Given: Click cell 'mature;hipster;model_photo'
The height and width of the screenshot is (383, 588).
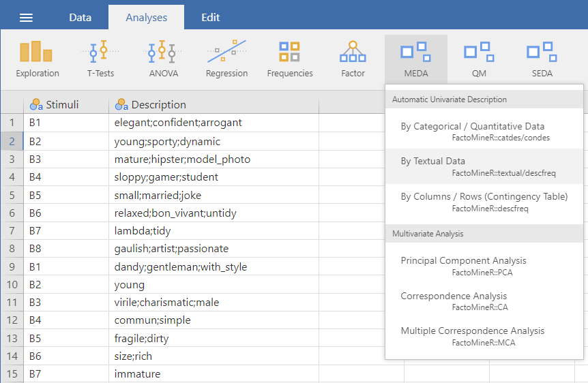Looking at the screenshot, I should tap(214, 159).
